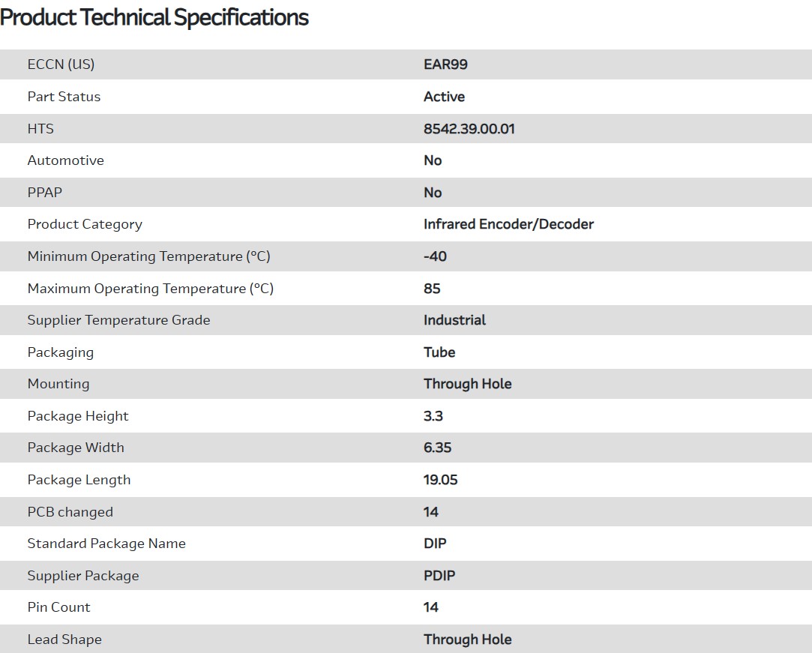
Task: Select the Active part status value
Action: (444, 97)
